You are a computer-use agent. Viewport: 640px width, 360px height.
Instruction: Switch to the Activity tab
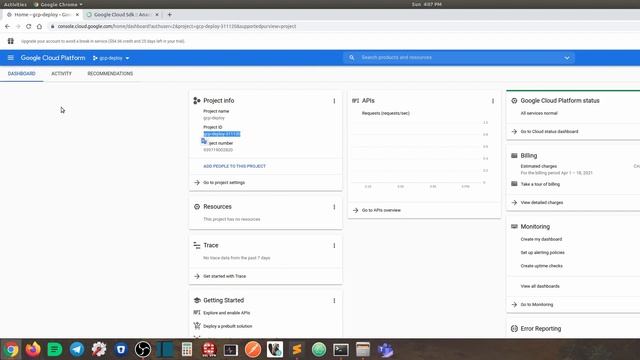point(62,73)
